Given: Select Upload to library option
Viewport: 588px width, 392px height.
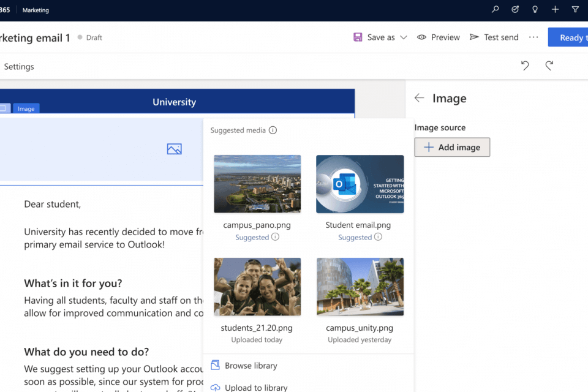Looking at the screenshot, I should (255, 387).
